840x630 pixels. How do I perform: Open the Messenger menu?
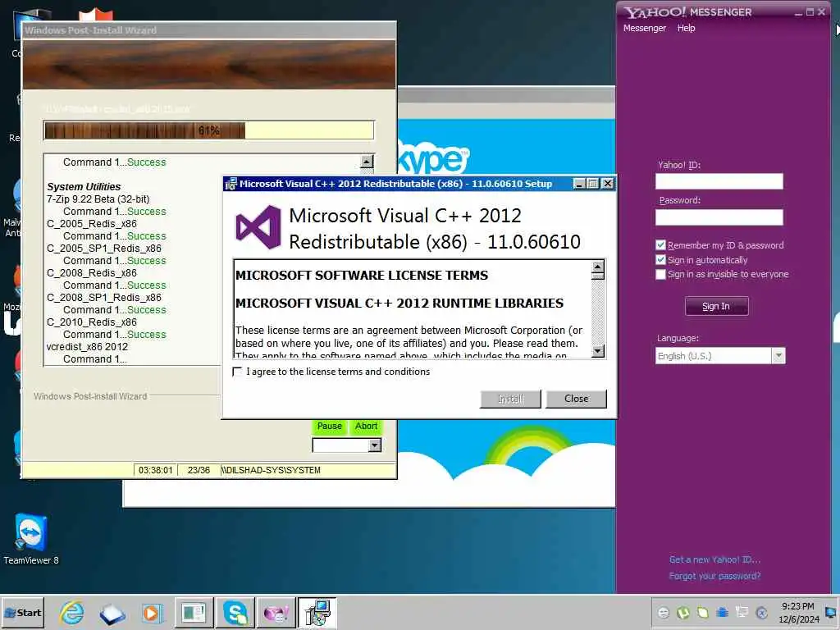click(645, 28)
